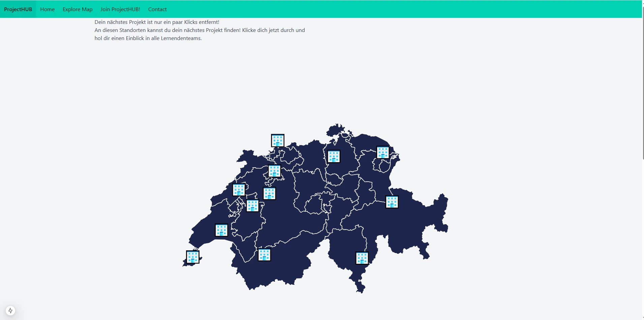Click the Basel building marker at the northern border
644x320 pixels.
click(x=278, y=141)
